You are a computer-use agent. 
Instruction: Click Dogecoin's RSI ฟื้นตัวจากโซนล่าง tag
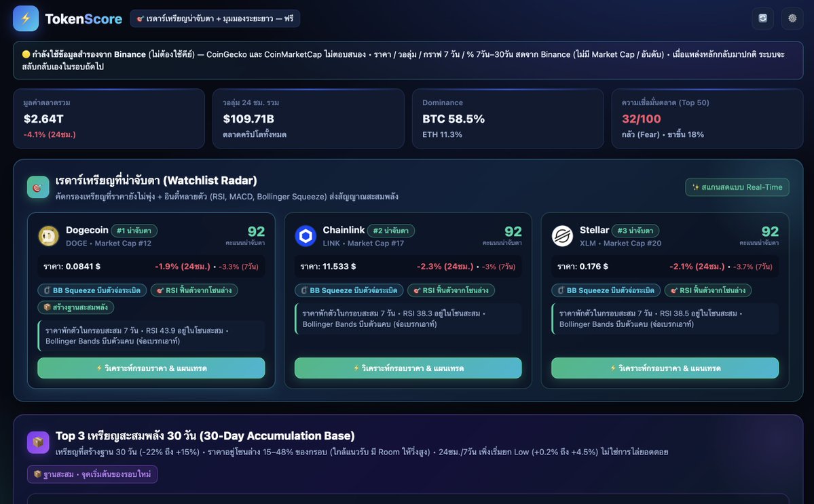pos(194,290)
